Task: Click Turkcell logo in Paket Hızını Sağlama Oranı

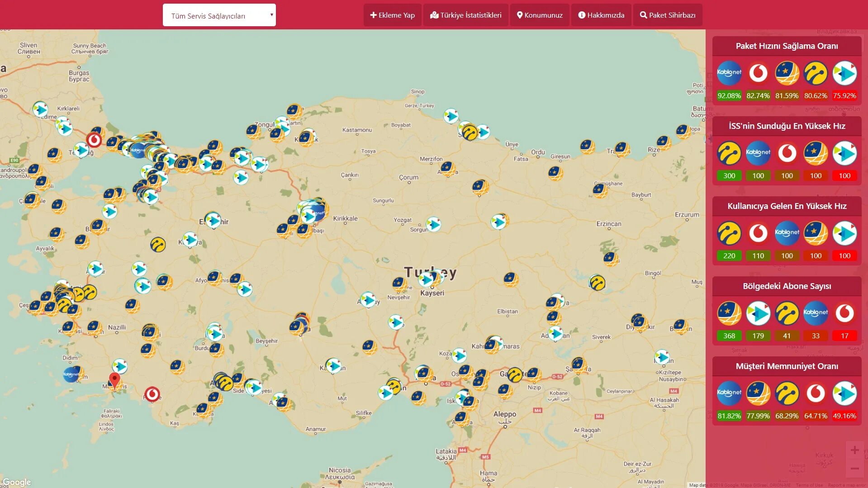Action: (816, 73)
